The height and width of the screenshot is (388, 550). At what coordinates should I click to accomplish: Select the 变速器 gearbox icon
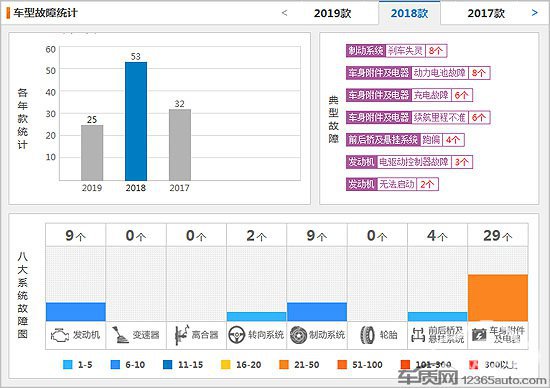[x=120, y=335]
